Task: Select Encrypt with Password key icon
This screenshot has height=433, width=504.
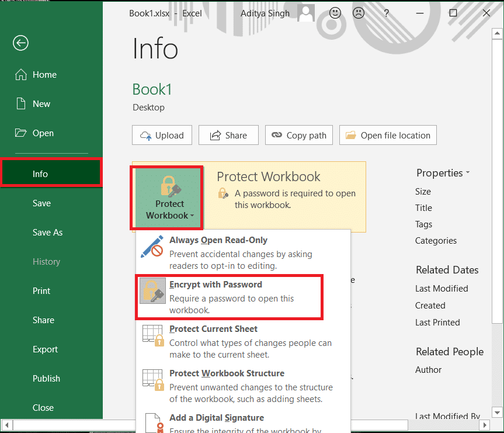Action: point(152,290)
